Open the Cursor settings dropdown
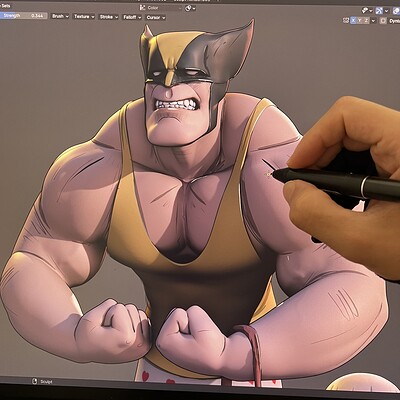The height and width of the screenshot is (400, 400). pyautogui.click(x=156, y=18)
